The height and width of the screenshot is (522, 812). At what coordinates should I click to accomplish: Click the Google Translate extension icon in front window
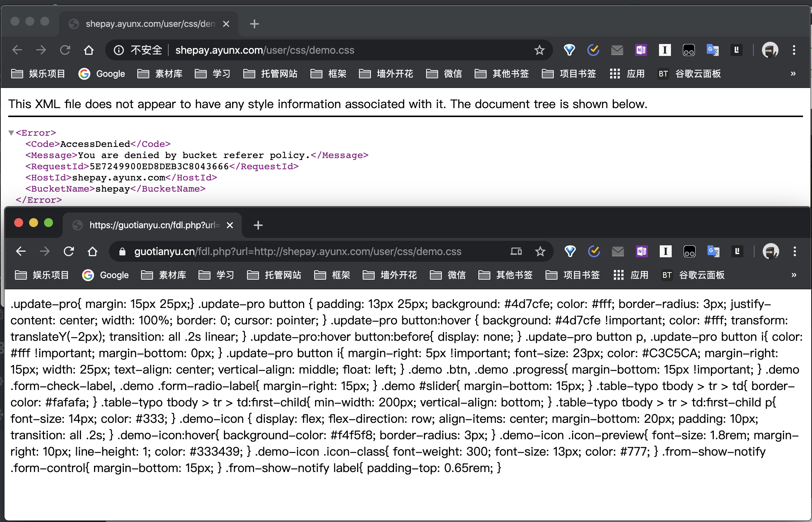click(x=713, y=252)
